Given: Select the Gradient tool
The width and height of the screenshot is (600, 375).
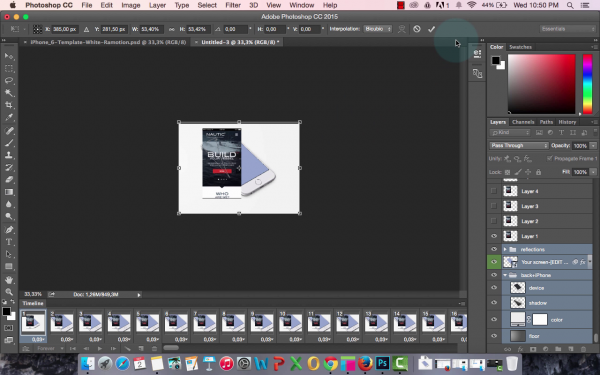Looking at the screenshot, I should click(9, 192).
